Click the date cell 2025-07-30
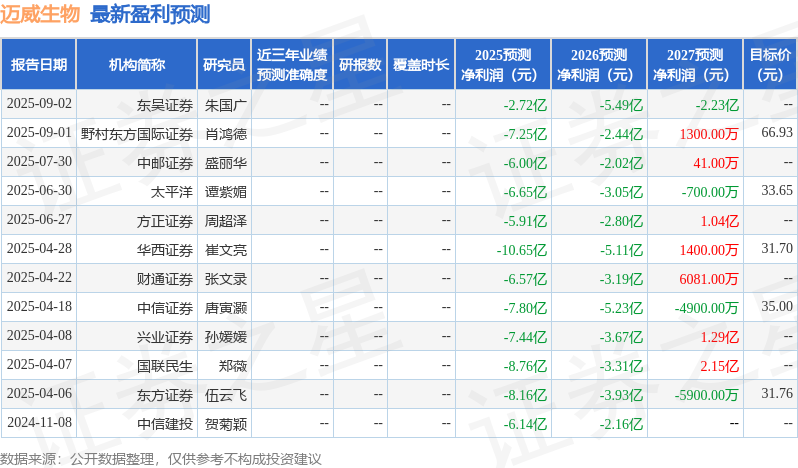The height and width of the screenshot is (468, 798). 39,162
